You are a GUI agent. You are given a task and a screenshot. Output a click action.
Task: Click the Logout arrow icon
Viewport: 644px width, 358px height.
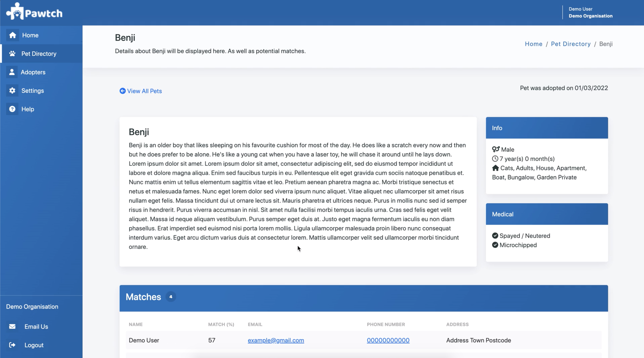pyautogui.click(x=12, y=345)
